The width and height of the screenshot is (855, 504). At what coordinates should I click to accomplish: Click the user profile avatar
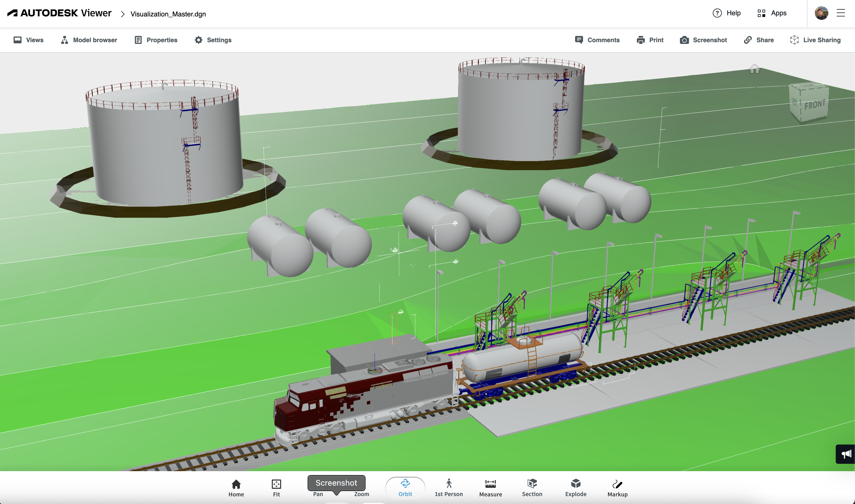point(821,13)
